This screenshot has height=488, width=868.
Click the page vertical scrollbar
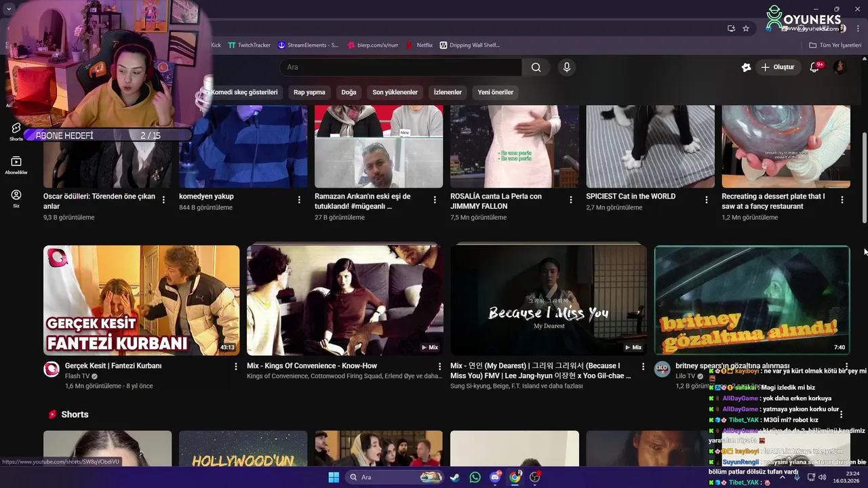pyautogui.click(x=865, y=176)
